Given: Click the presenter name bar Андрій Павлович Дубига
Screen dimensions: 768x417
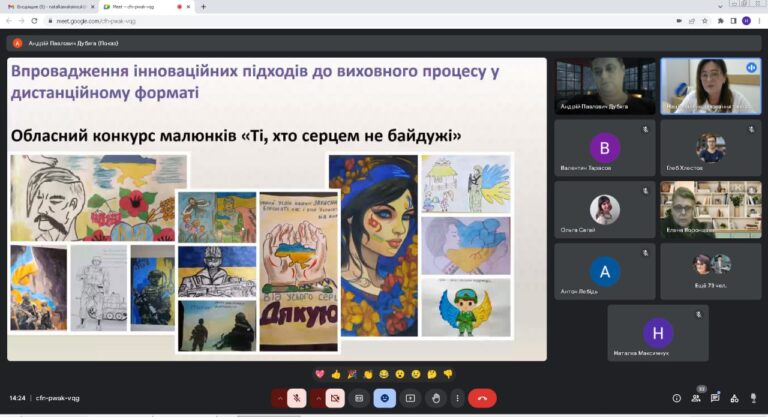Looking at the screenshot, I should click(384, 43).
